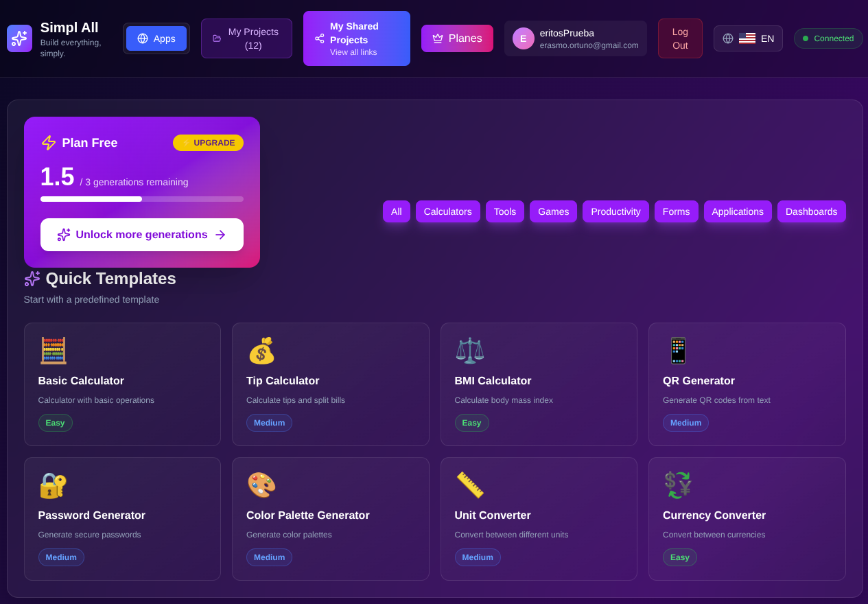Image resolution: width=868 pixels, height=604 pixels.
Task: Select the Basic Calculator abacus icon
Action: [53, 350]
